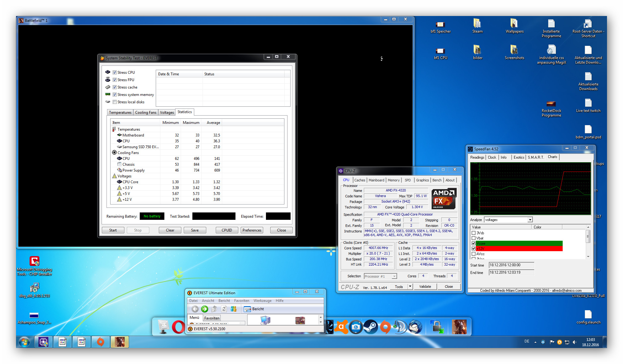623x364 pixels.
Task: Click the Steam icon in RocketDock
Action: 371,327
